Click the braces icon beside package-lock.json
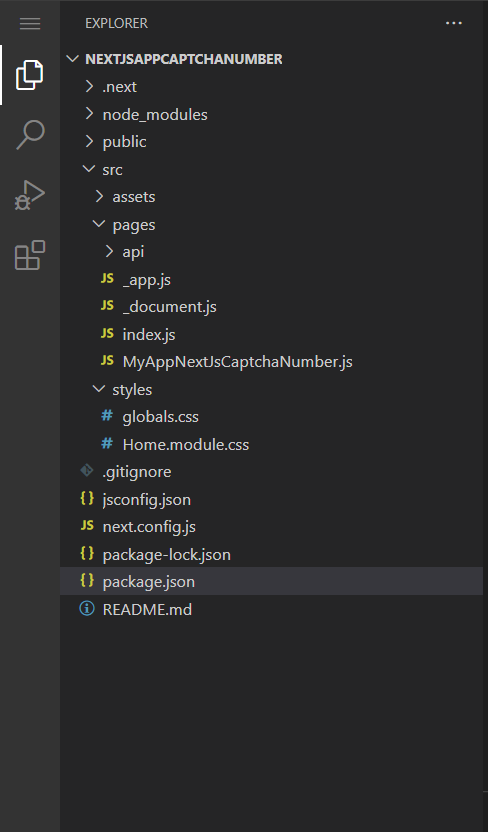Viewport: 488px width, 832px height. click(87, 553)
